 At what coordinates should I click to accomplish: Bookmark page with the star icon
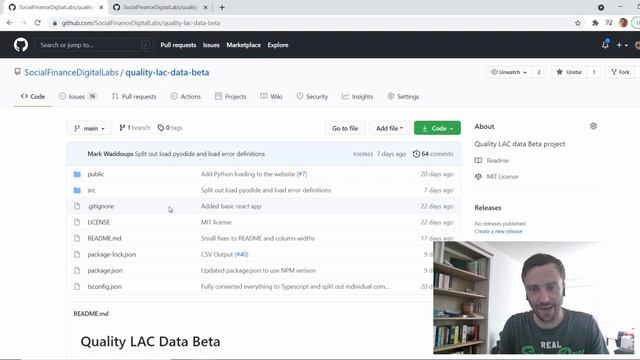click(578, 23)
